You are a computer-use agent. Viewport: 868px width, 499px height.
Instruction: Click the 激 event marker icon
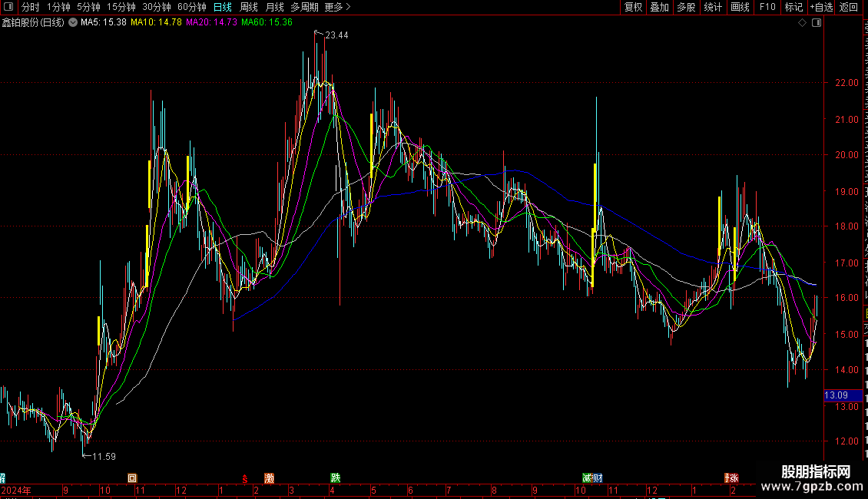[269, 478]
